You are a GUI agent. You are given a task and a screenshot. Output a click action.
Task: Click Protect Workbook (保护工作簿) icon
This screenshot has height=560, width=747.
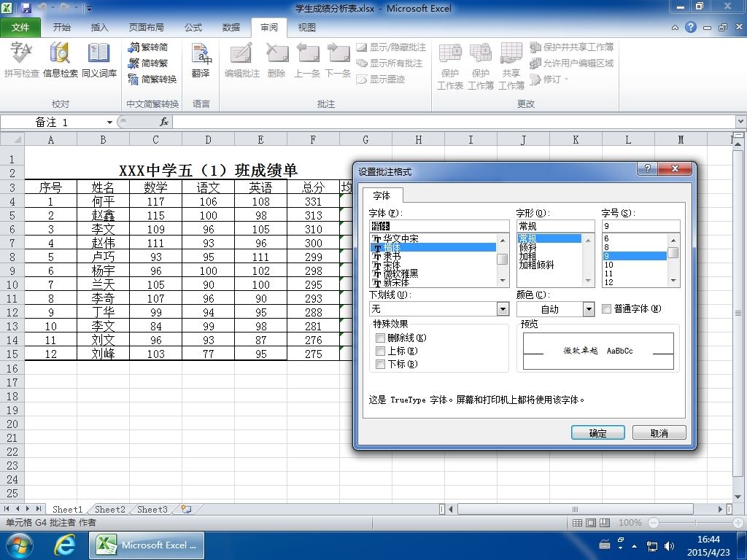pyautogui.click(x=480, y=66)
